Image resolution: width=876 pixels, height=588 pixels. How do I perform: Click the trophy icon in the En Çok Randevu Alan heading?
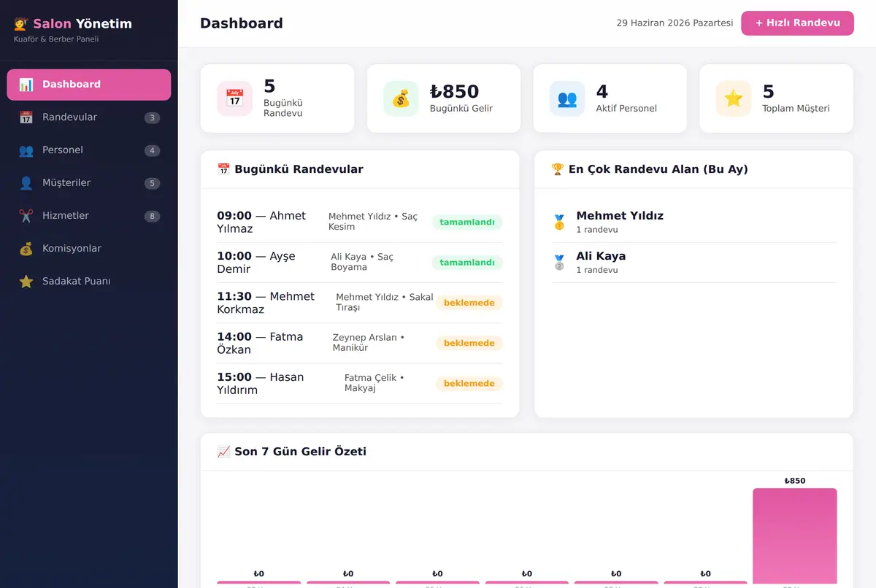click(558, 169)
